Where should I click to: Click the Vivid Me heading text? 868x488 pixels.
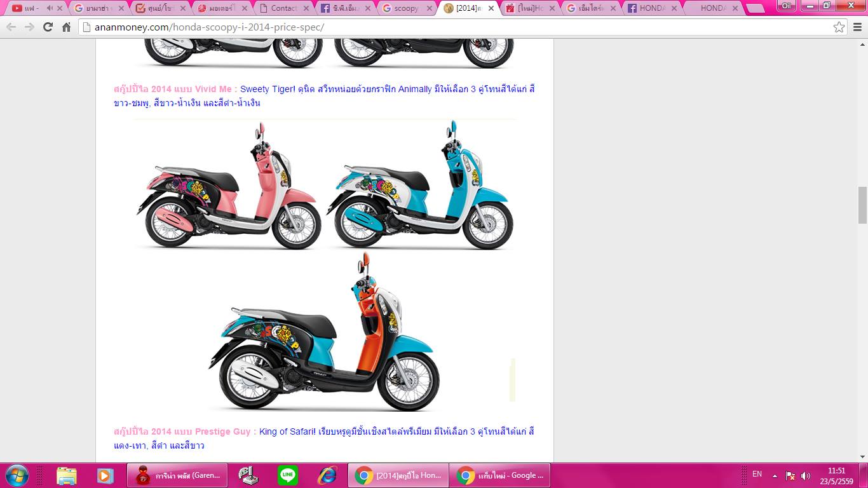[x=175, y=89]
